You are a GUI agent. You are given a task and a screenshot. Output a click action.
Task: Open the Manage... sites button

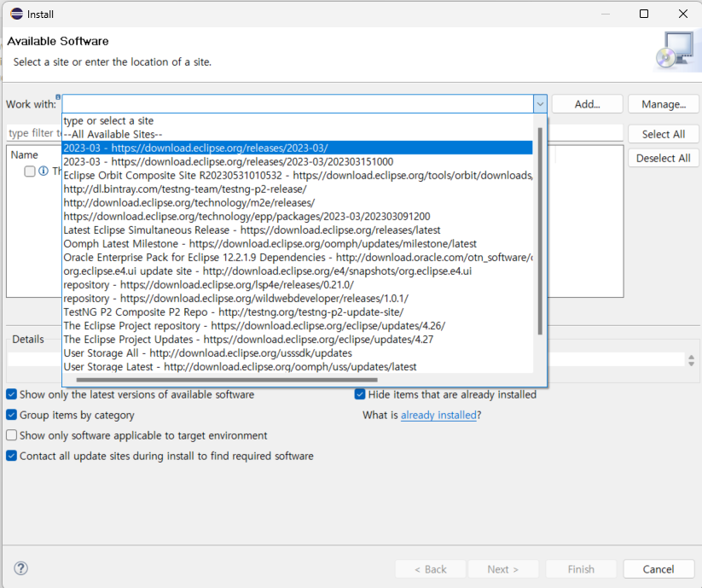[663, 104]
